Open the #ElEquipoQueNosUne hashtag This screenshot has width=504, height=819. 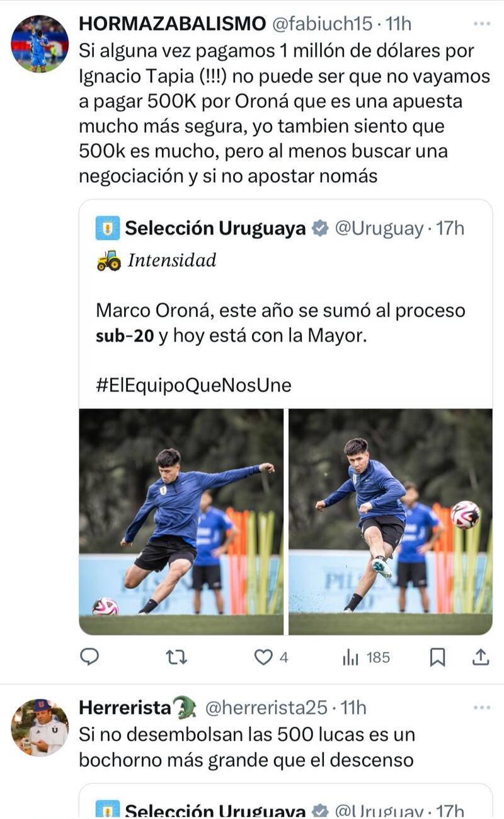pos(194,385)
